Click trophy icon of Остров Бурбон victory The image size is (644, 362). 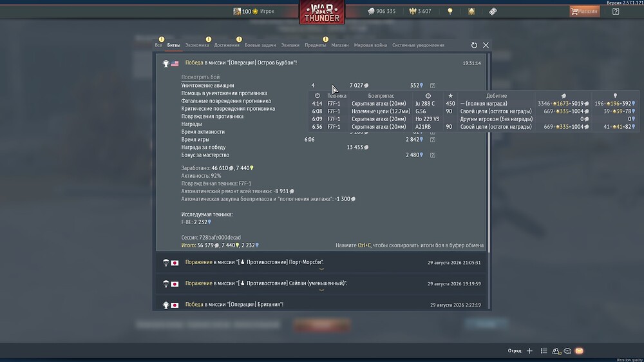click(166, 63)
